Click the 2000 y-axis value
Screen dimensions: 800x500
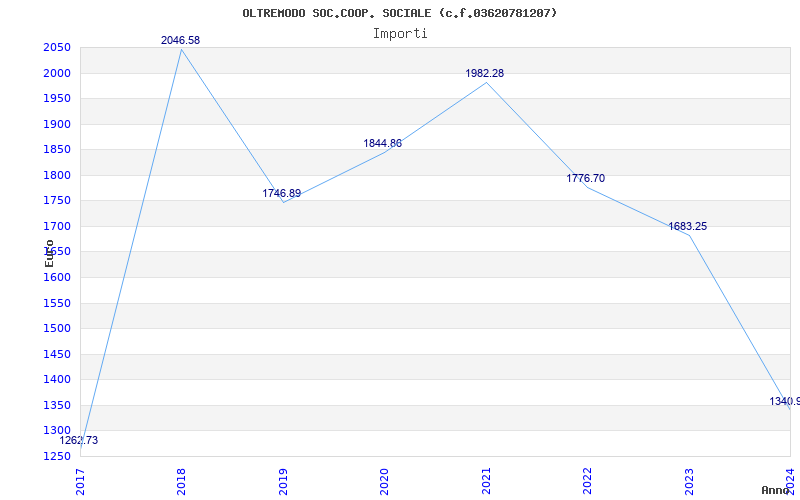[x=57, y=73]
